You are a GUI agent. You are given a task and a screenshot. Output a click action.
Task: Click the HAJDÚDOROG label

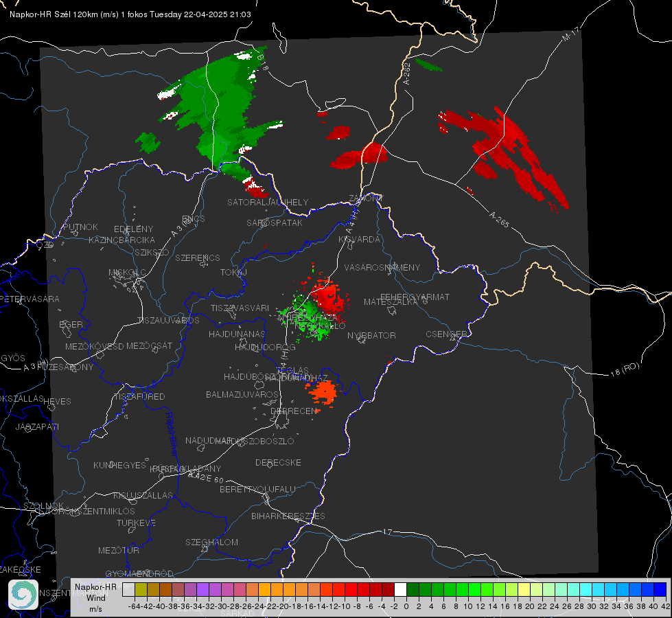(265, 347)
